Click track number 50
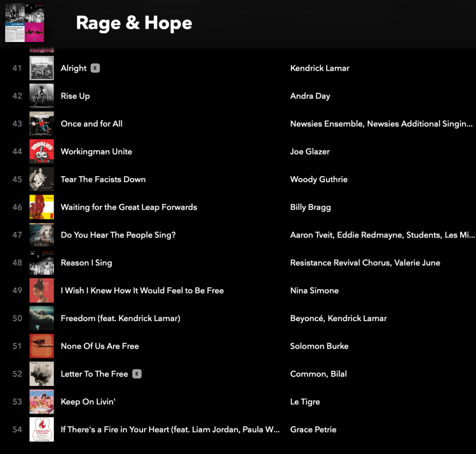476x454 pixels. click(x=17, y=319)
